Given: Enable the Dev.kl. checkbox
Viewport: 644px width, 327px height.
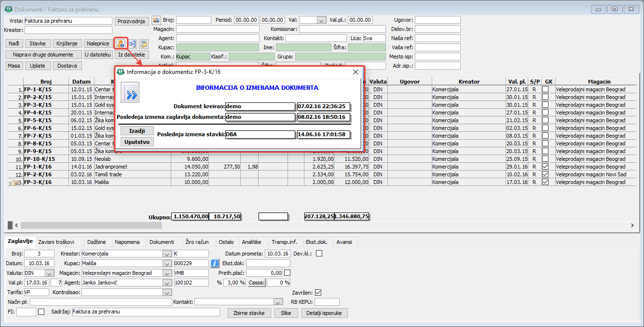Looking at the screenshot, I should (318, 254).
